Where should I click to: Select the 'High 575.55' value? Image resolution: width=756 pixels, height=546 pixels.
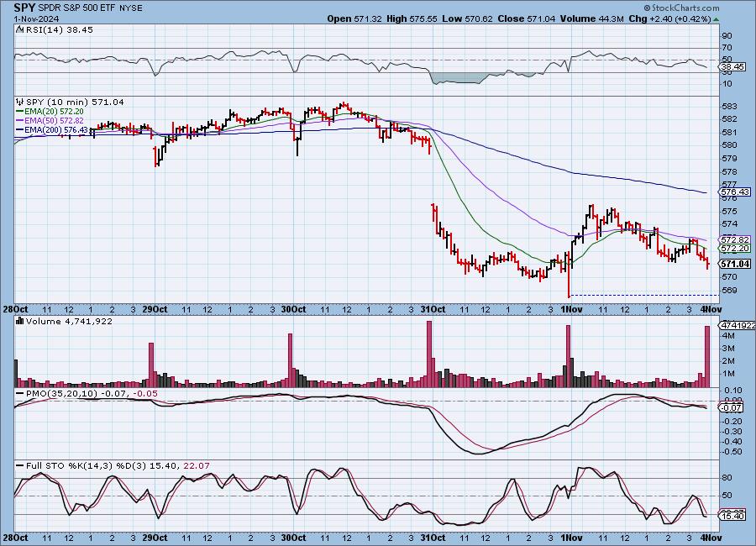412,18
